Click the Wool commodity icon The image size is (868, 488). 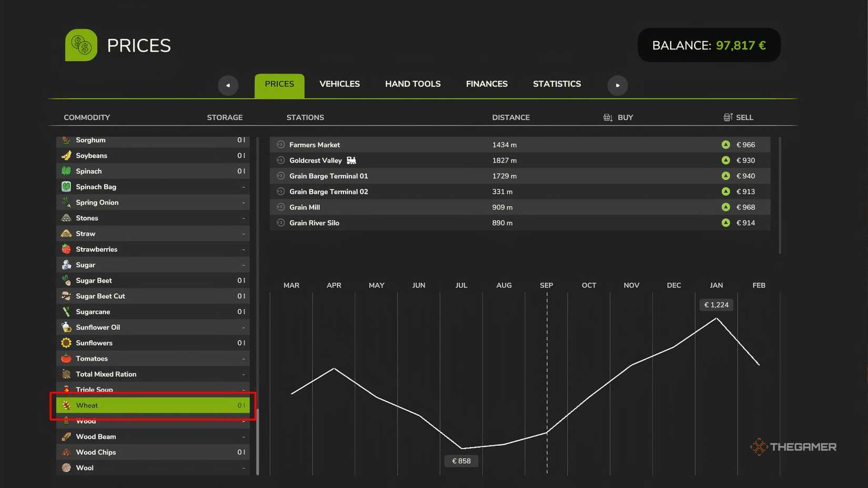click(66, 468)
